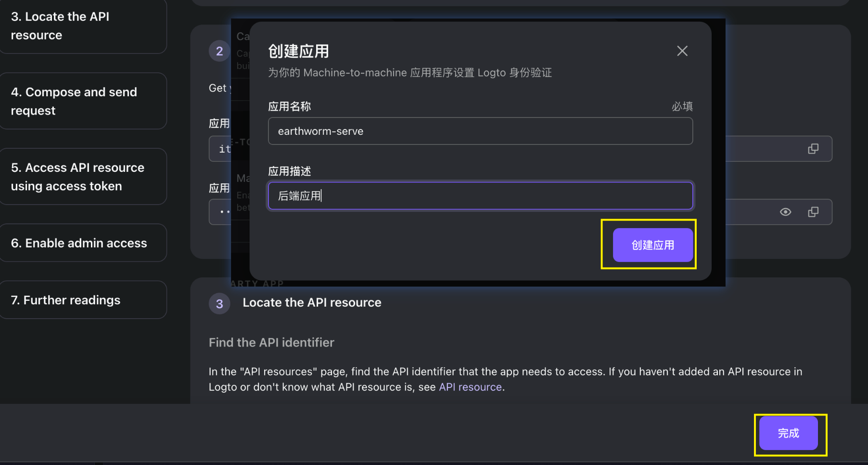Copy the app secret with the copy icon
Screen dimensions: 868x465
pos(813,212)
